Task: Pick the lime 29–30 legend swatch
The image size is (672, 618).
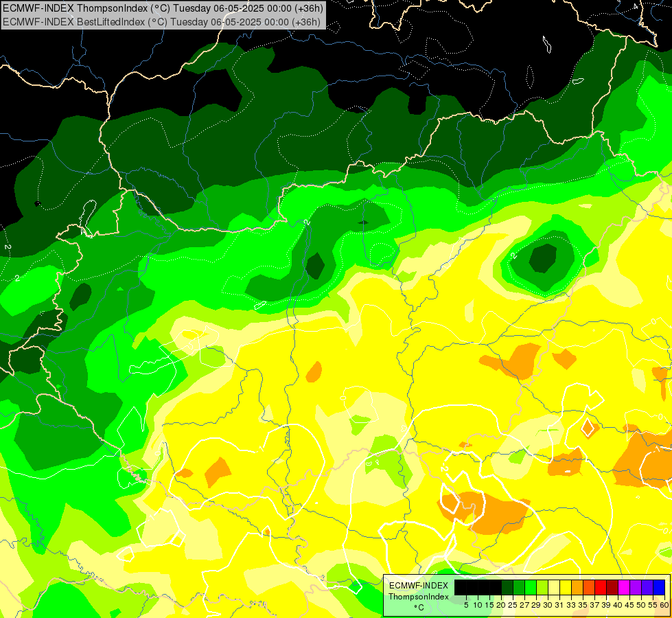Action: click(542, 587)
